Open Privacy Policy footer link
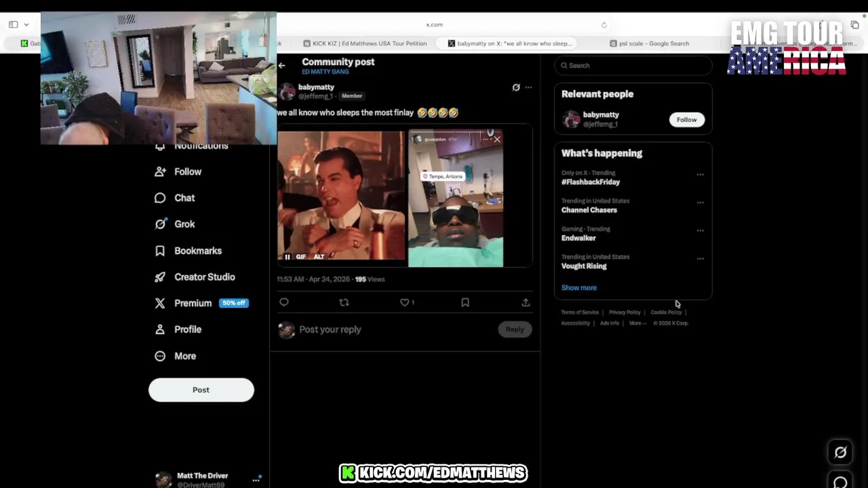This screenshot has height=488, width=868. tap(625, 312)
